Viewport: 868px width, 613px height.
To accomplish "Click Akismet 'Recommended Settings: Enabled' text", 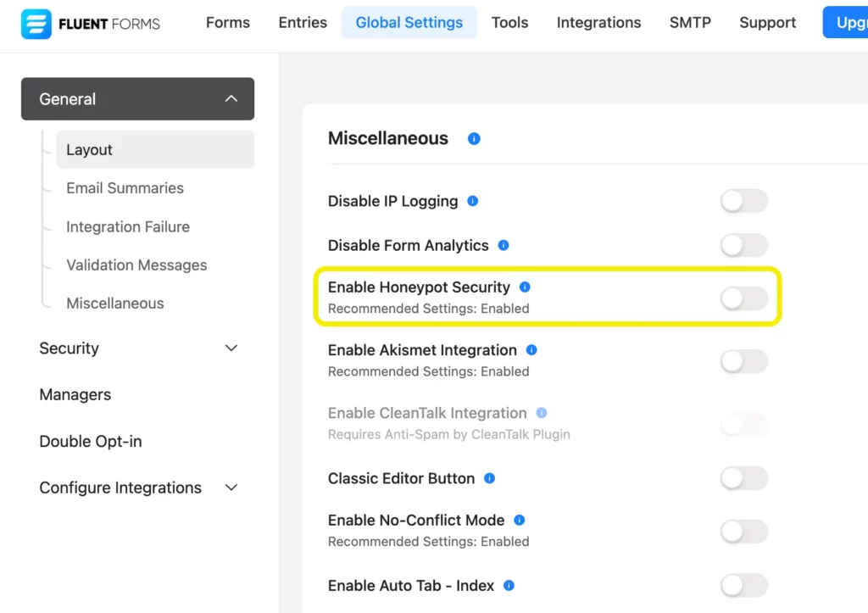I will click(428, 371).
